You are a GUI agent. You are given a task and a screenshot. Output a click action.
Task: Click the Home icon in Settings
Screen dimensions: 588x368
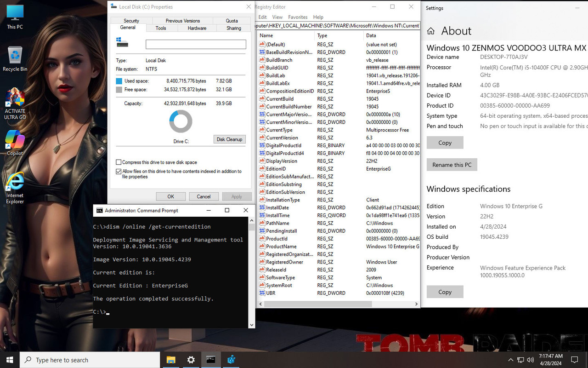click(431, 31)
